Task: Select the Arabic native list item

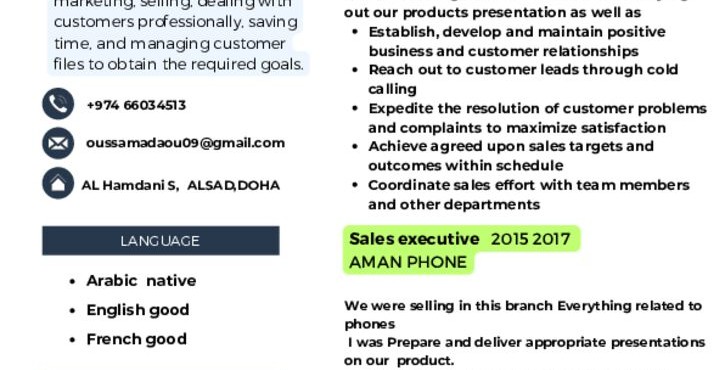Action: (x=141, y=281)
